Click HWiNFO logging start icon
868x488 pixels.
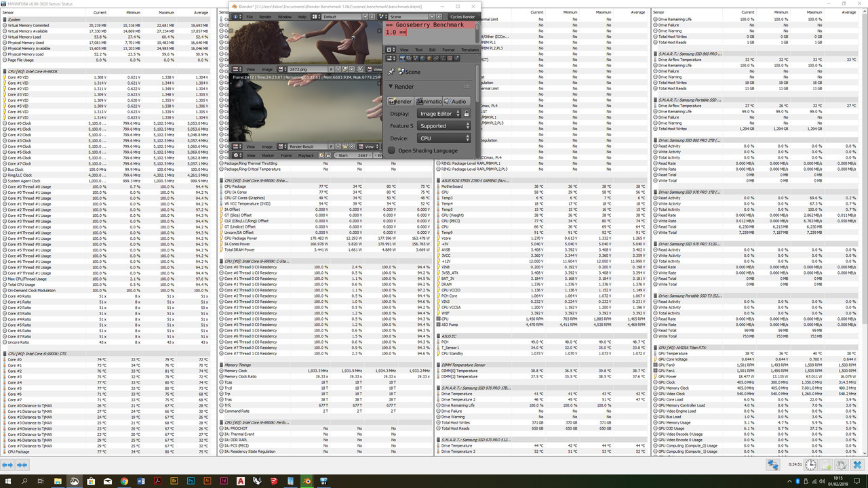(826, 465)
